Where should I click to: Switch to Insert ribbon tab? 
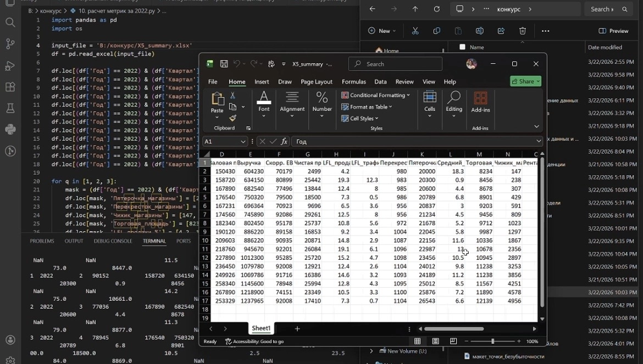(262, 81)
